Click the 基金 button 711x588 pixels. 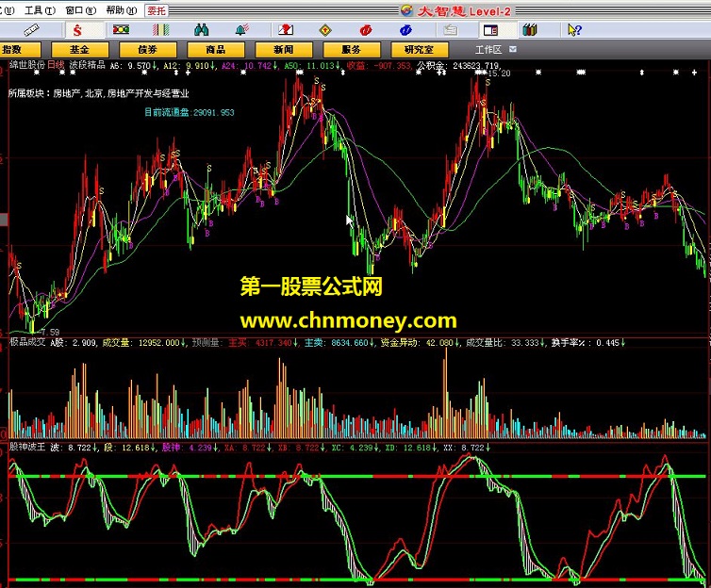(80, 49)
